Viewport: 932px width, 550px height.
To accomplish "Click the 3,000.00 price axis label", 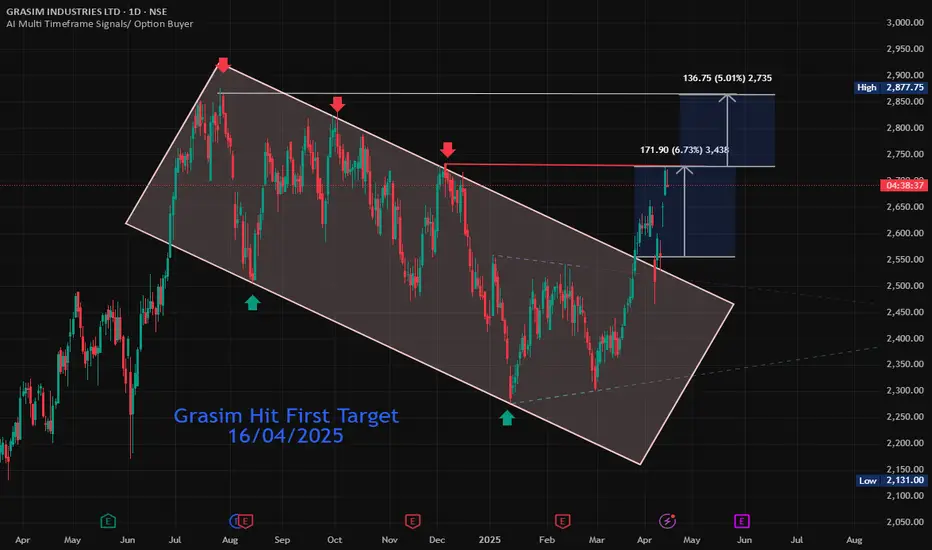I will 905,23.
